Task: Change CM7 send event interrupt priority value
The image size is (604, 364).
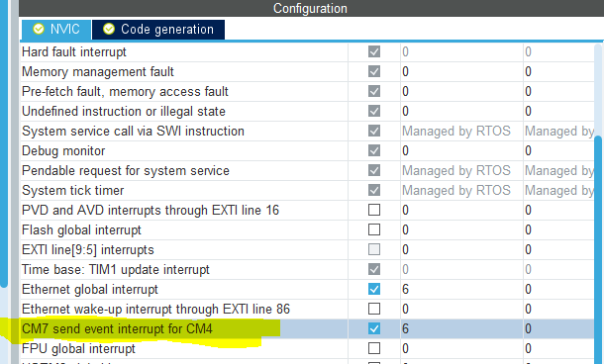Action: pos(461,328)
